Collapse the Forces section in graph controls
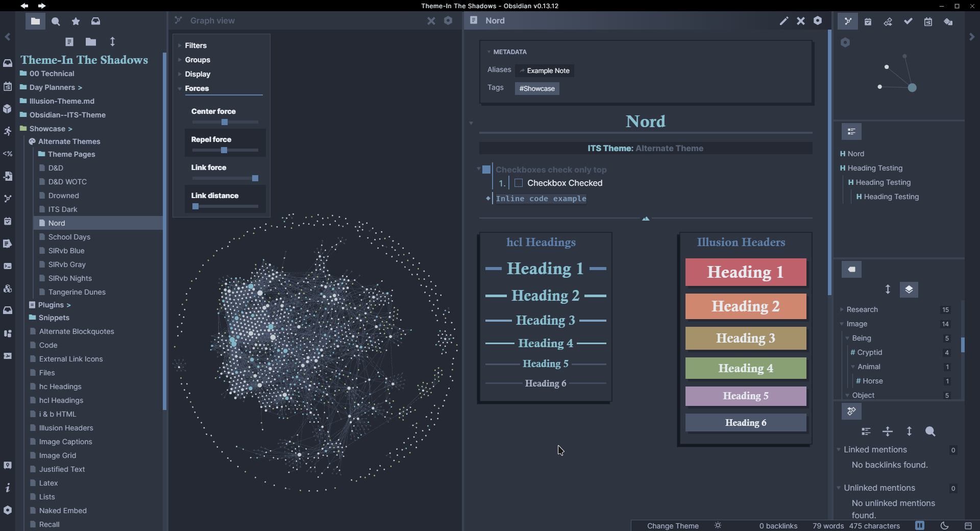The image size is (980, 531). 197,88
